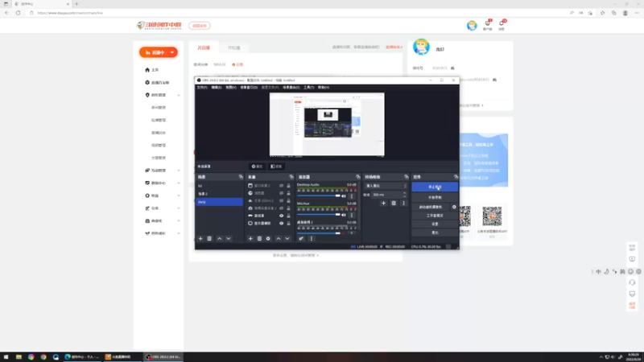644x362 pixels.
Task: Toggle visibility of video capture device source
Action: pyautogui.click(x=281, y=208)
